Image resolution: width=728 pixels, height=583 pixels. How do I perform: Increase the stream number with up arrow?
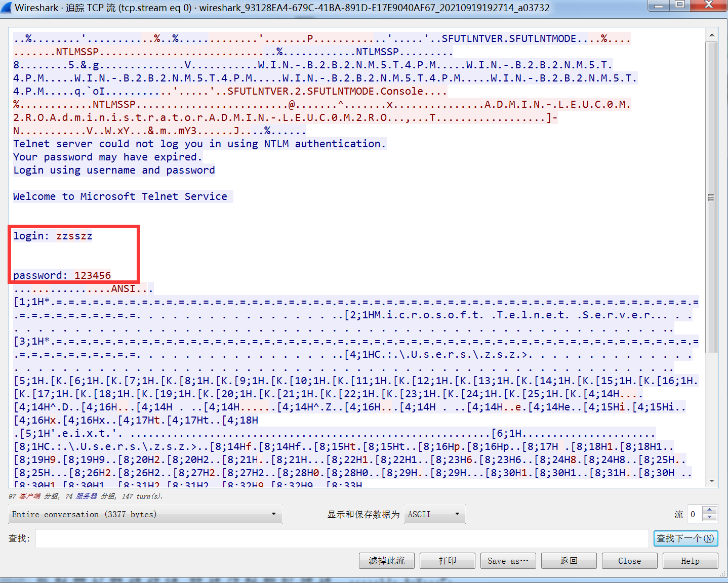click(x=710, y=510)
